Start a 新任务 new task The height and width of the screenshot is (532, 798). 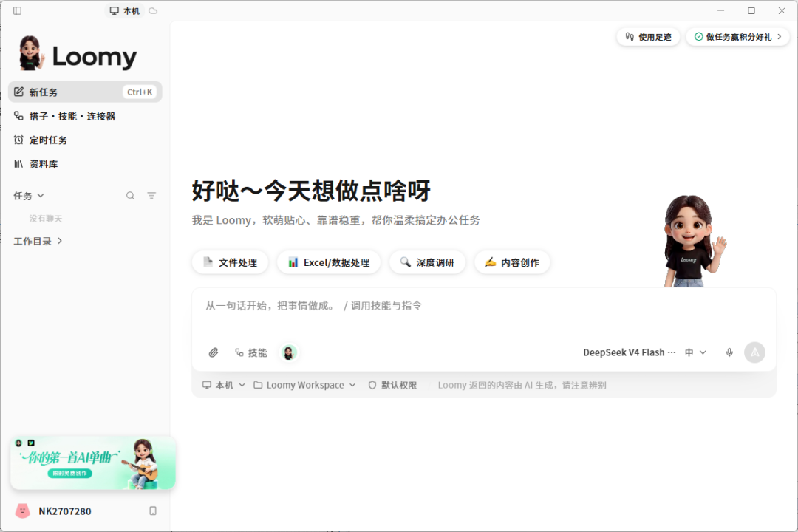tap(85, 92)
